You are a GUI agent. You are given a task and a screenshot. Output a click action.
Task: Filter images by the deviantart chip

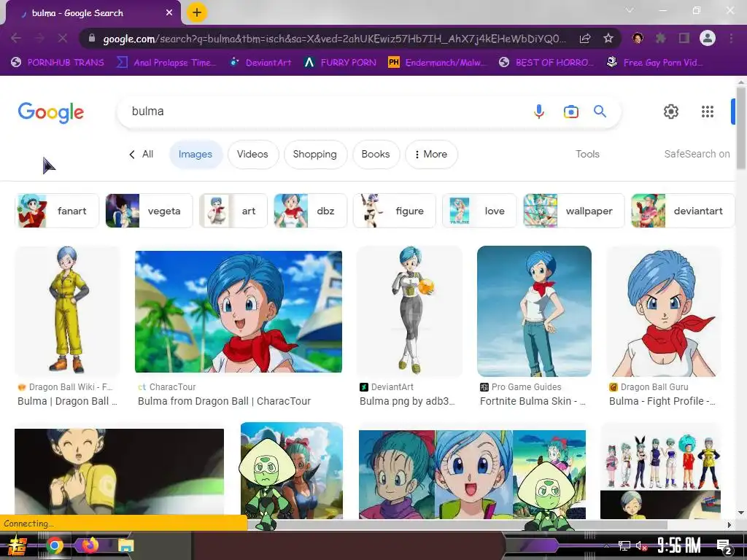[682, 211]
